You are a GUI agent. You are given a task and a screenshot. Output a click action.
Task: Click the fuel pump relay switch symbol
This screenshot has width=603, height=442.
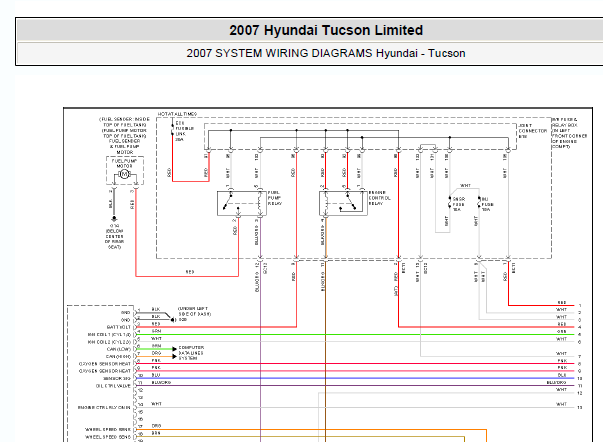click(227, 202)
